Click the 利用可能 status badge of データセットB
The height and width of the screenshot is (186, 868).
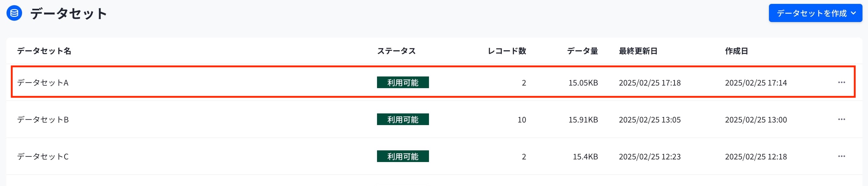(x=403, y=119)
